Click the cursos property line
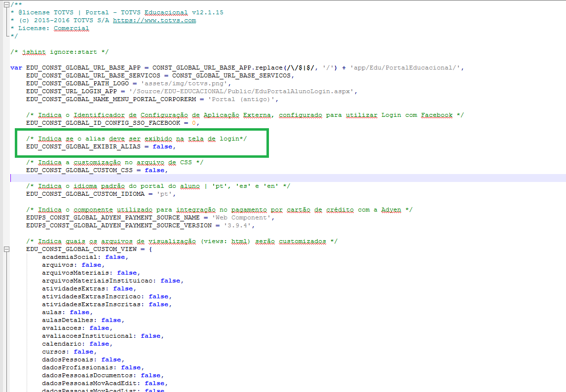566x392 pixels. (69, 352)
